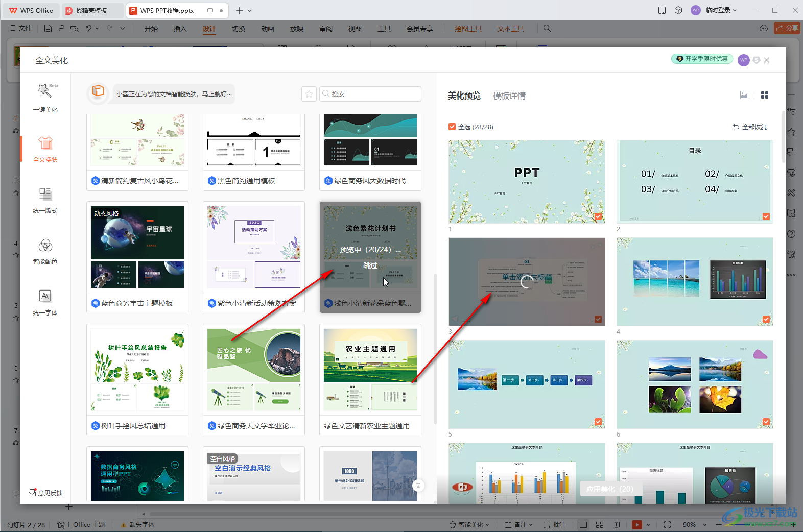The image size is (803, 532).
Task: Open the 统一版式 unified layout tool
Action: [45, 200]
